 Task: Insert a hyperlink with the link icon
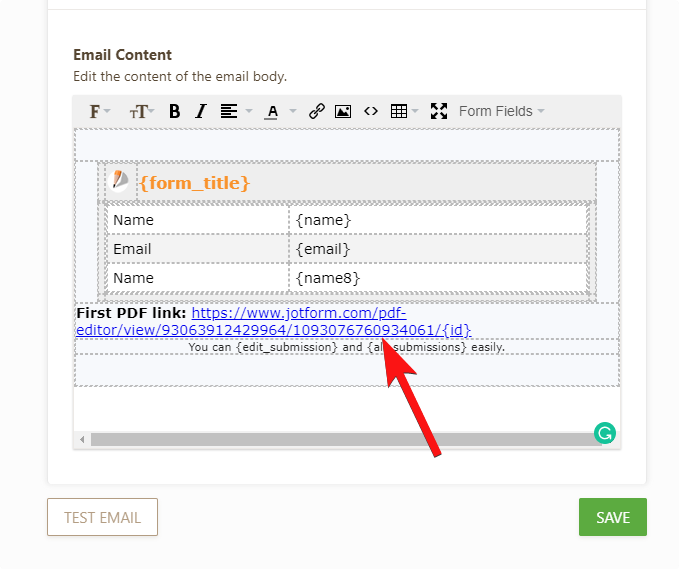[x=317, y=111]
